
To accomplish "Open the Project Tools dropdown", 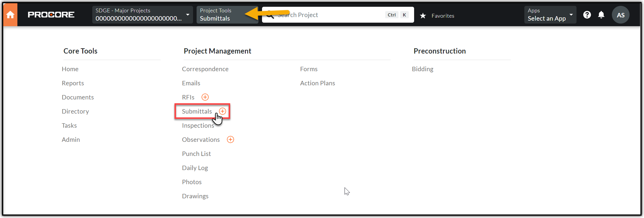I will tap(227, 15).
